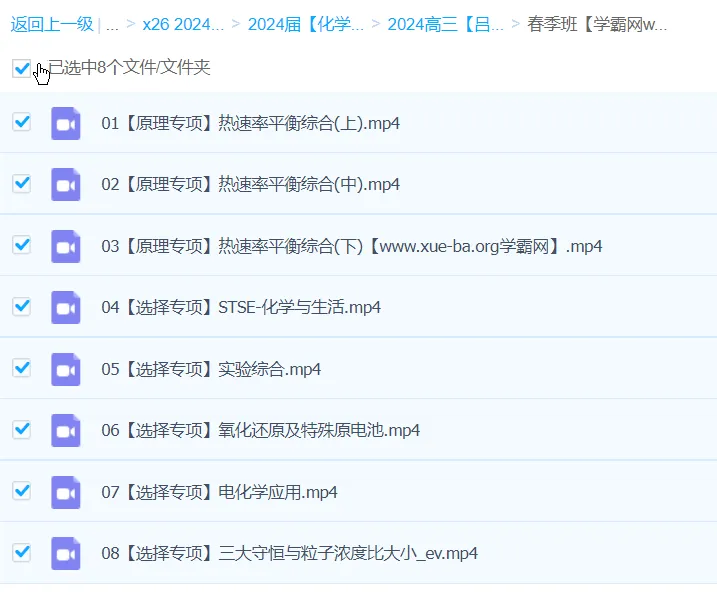Navigate to 2024届【化学 breadcrumb folder
Screen dimensions: 717x610
(305, 24)
